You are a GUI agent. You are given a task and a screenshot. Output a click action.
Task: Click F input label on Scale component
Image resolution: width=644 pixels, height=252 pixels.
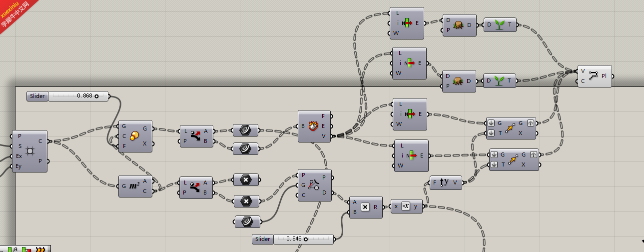[123, 146]
